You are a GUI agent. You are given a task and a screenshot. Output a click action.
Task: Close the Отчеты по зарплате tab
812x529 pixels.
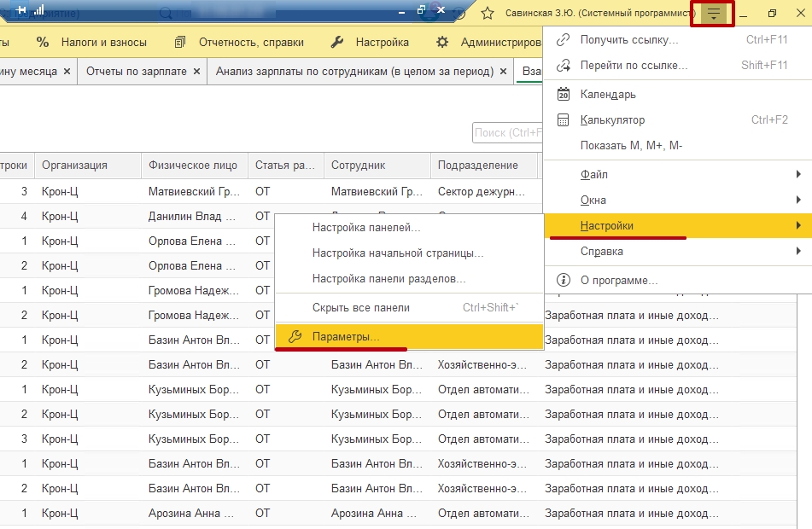tap(197, 72)
